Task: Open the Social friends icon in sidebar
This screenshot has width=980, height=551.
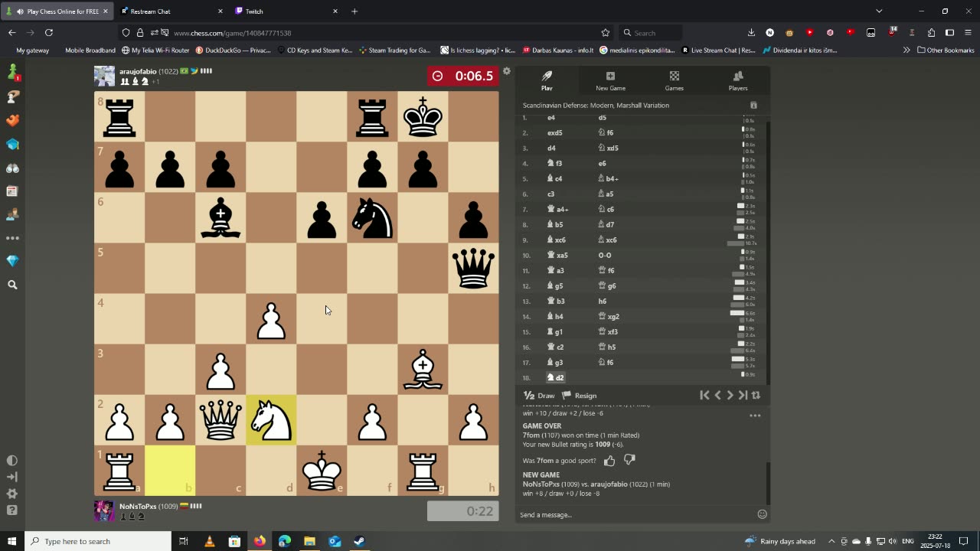Action: [x=12, y=215]
